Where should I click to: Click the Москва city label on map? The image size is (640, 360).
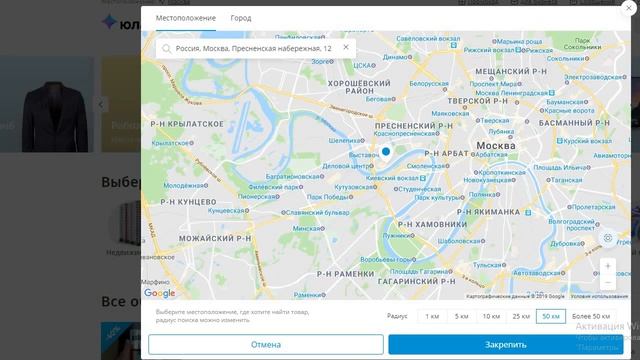point(496,146)
